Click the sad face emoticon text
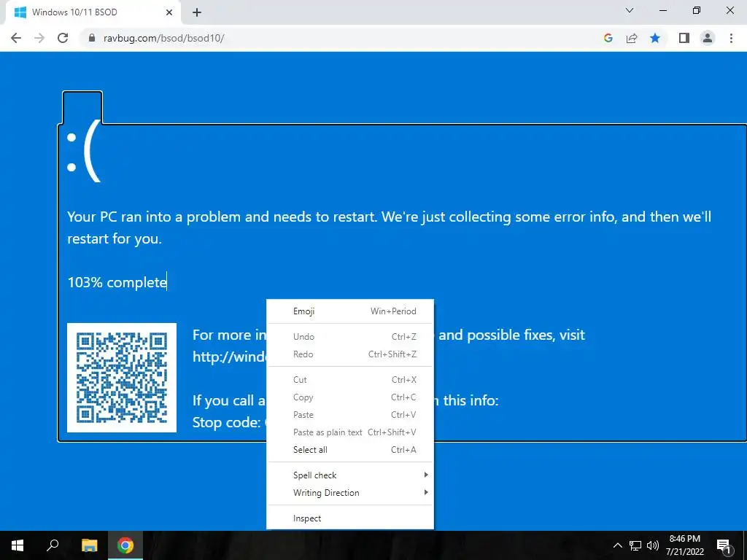Screen dimensions: 747x560 84,152
